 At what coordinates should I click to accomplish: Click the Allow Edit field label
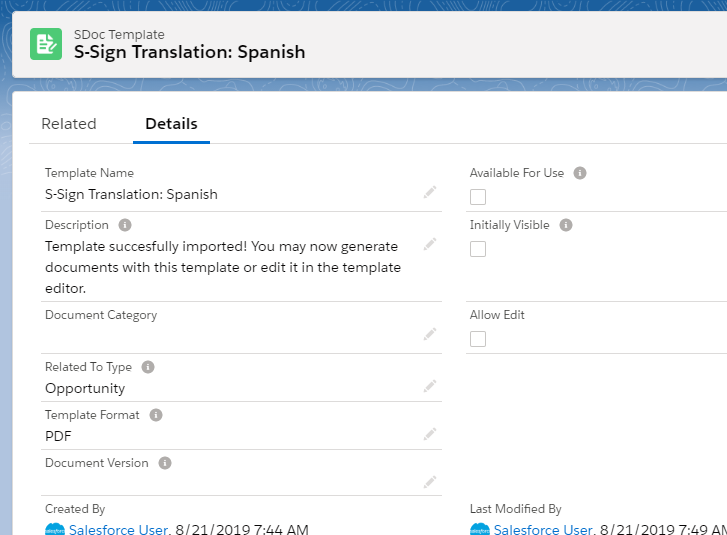(x=497, y=315)
